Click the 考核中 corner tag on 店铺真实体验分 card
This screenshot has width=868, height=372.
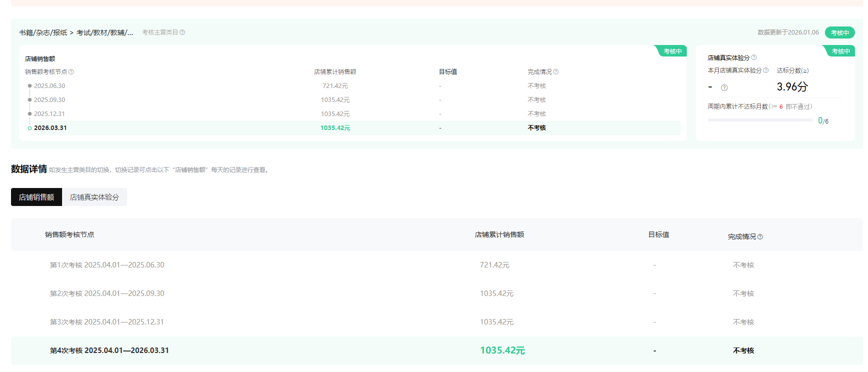click(x=840, y=51)
